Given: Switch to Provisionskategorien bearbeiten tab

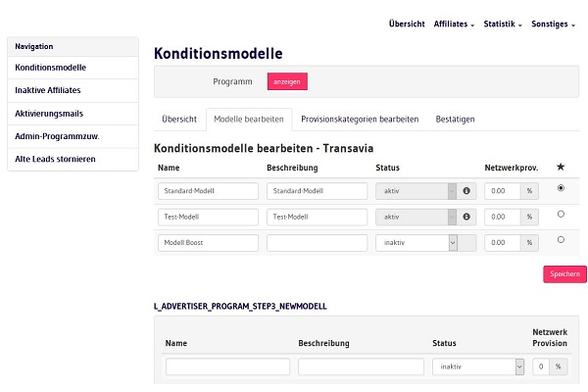Looking at the screenshot, I should click(x=360, y=119).
